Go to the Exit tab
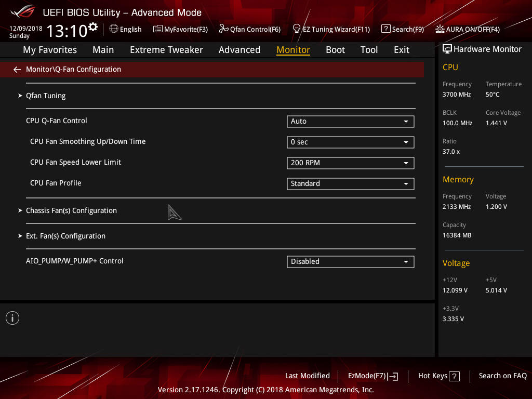 (x=402, y=50)
